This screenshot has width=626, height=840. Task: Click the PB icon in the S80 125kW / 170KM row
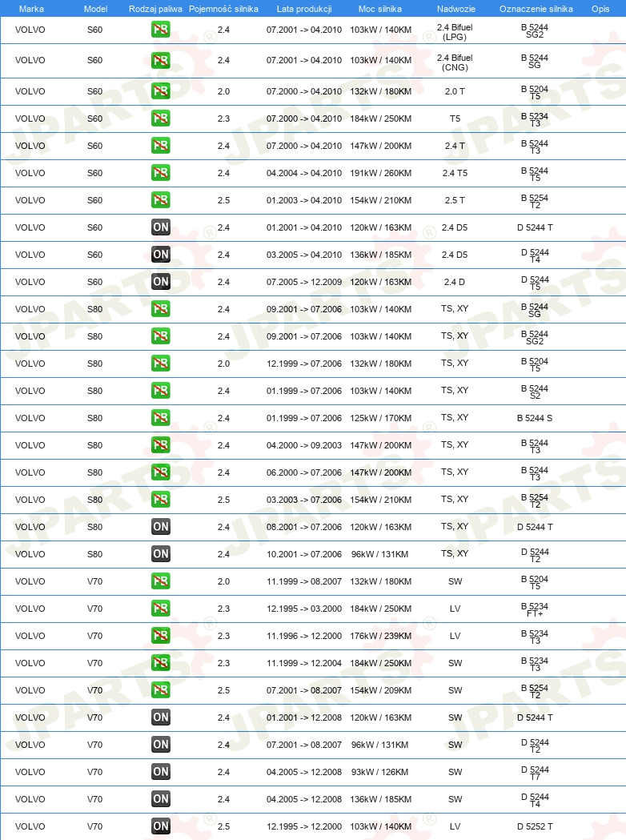161,418
